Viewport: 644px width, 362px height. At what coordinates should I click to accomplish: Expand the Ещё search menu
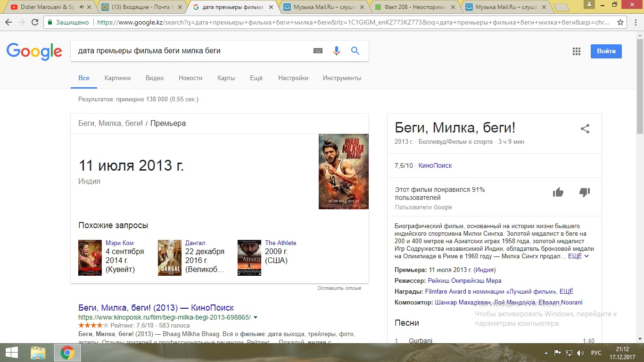[x=256, y=78]
